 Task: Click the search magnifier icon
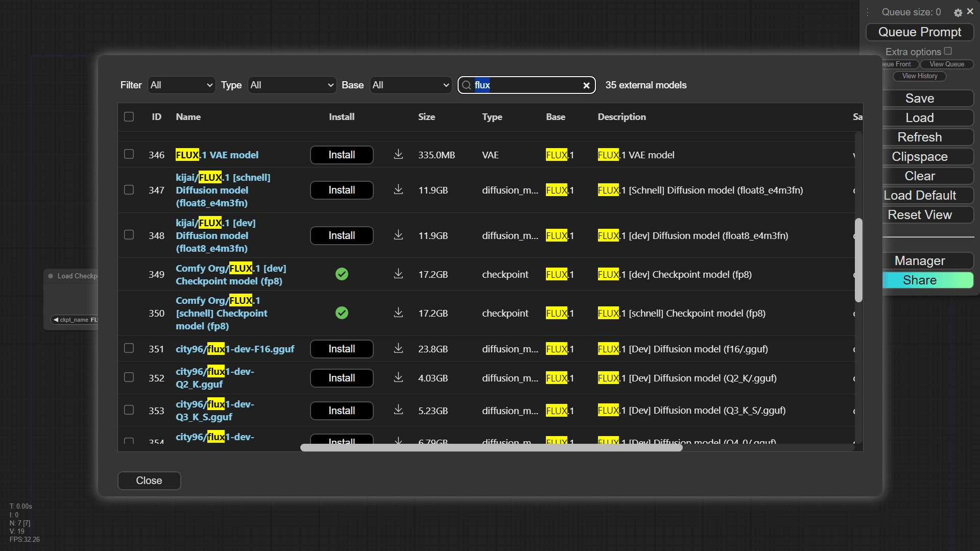click(466, 85)
